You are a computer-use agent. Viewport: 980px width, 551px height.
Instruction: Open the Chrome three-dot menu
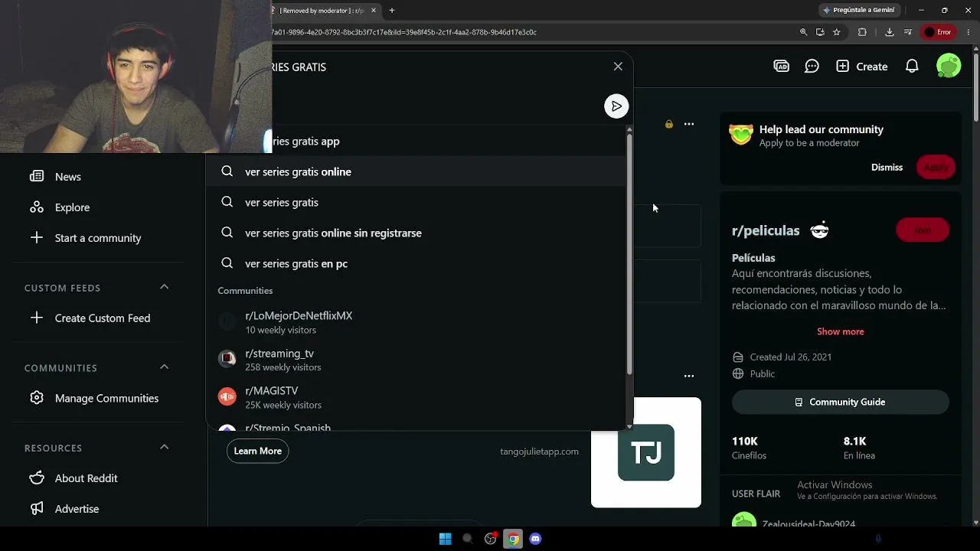click(x=968, y=32)
